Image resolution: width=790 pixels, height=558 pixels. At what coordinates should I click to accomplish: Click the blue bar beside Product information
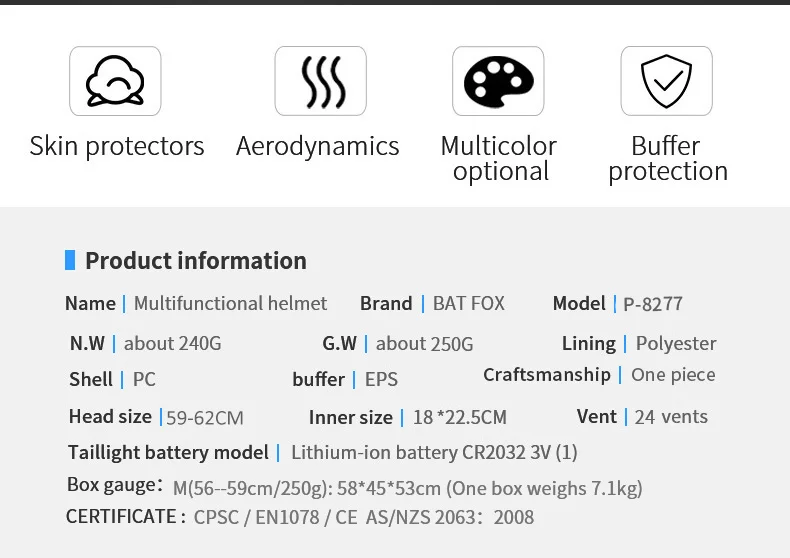[70, 261]
